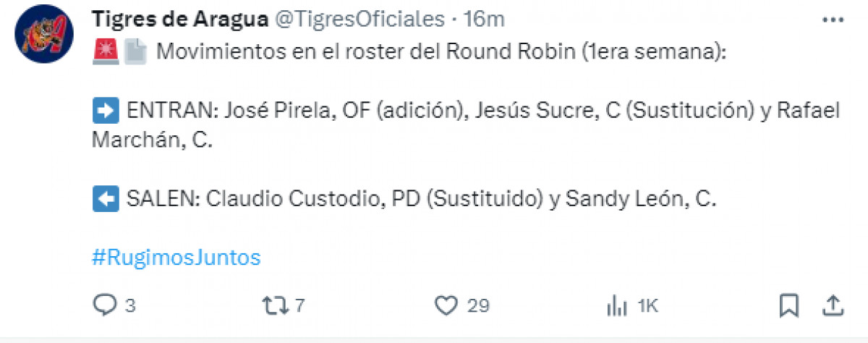
Task: Follow the #RugimosJuntos hashtag
Action: 176,258
